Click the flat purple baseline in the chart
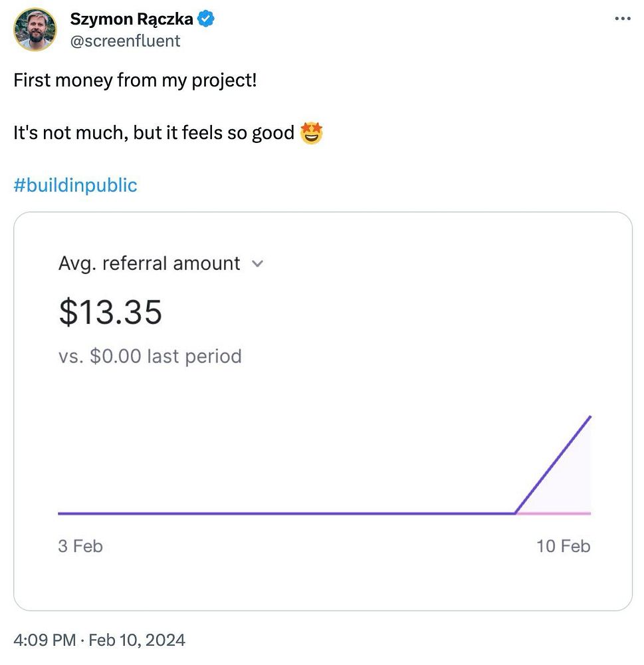Screen dimensions: 644x665 click(286, 513)
